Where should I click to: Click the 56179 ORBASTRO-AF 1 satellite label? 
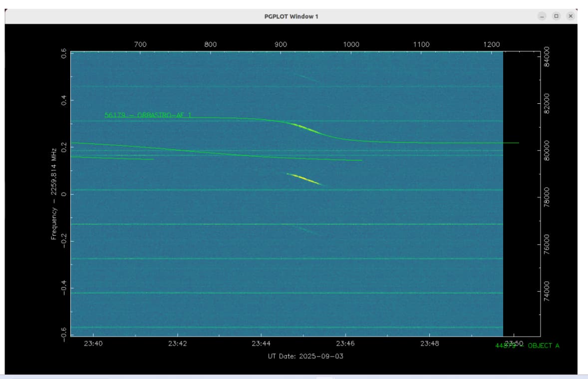coord(147,115)
